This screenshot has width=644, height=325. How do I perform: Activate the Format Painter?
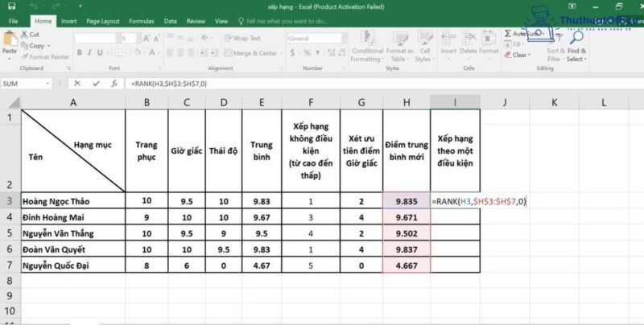coord(45,56)
